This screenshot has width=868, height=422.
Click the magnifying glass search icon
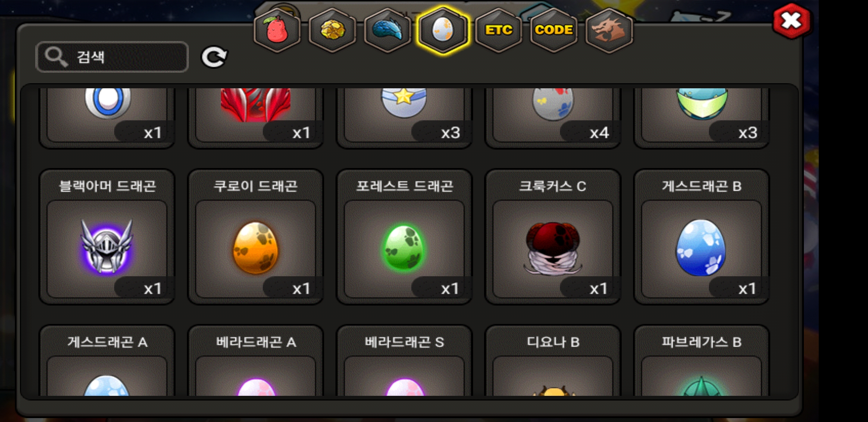[x=56, y=57]
